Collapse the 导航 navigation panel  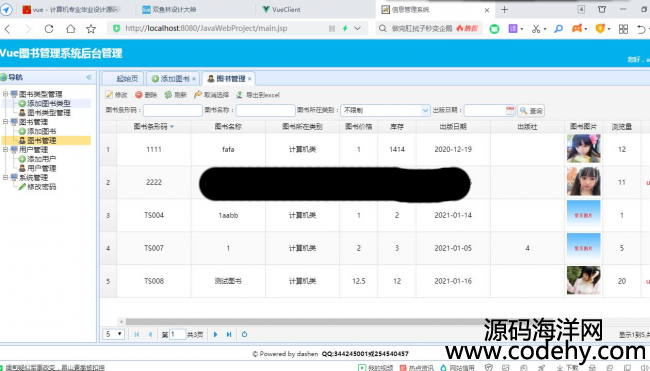pyautogui.click(x=89, y=78)
